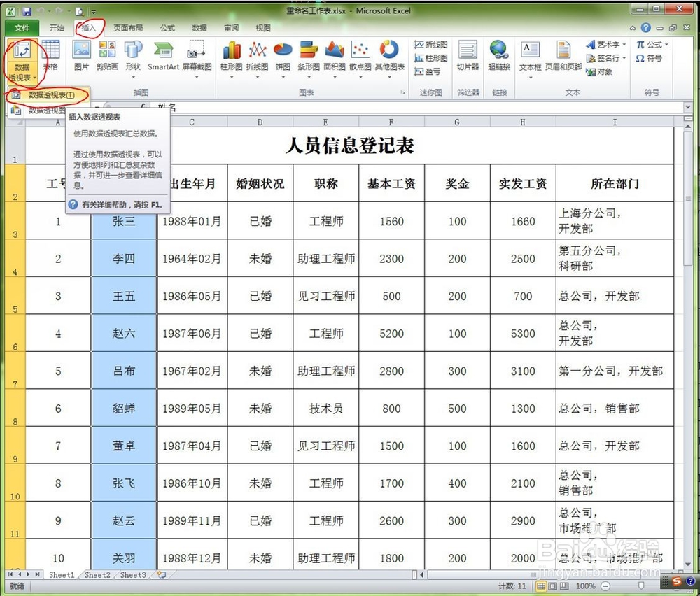Expand the formula bar
Screen dimensions: 700x596
click(688, 107)
